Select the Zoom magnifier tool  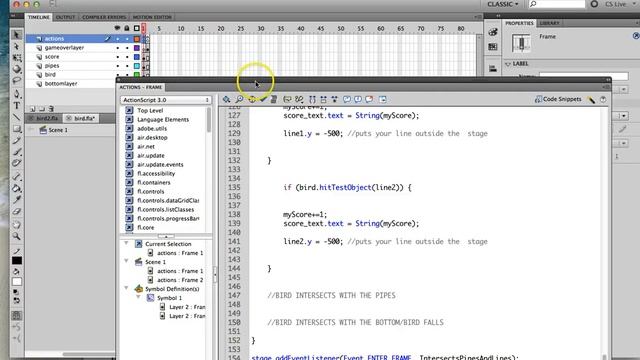17,236
